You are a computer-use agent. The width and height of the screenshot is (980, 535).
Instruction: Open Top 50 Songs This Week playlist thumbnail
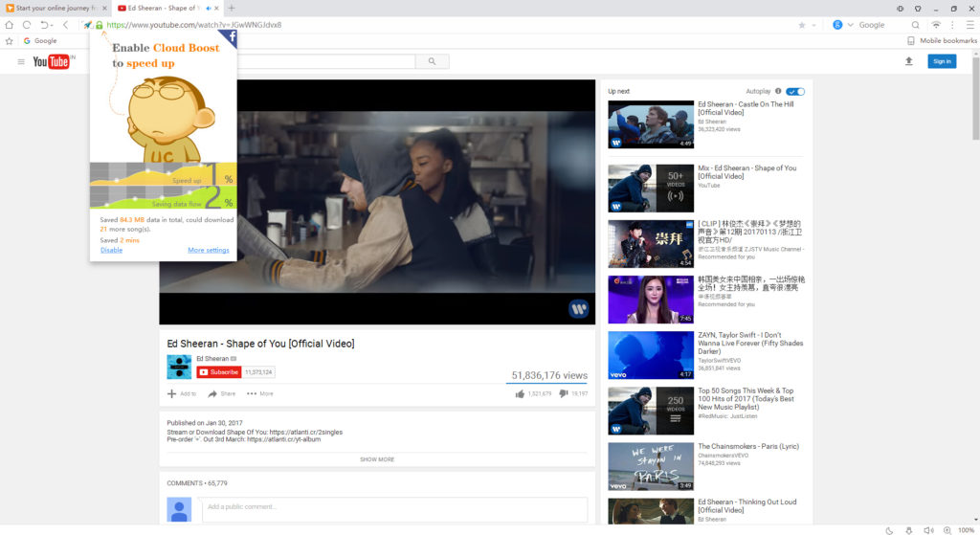[x=651, y=411]
